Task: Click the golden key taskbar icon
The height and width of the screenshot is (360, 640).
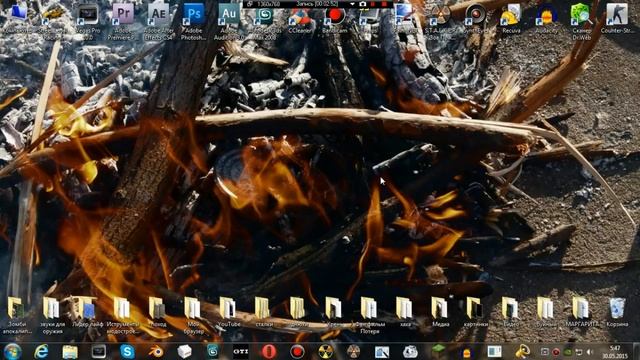Action: [x=522, y=351]
